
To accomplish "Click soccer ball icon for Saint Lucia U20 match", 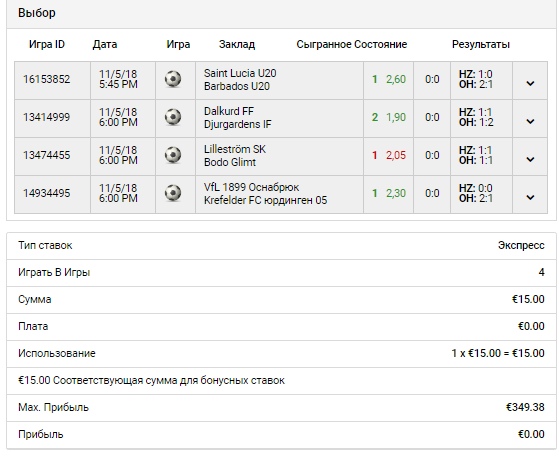I will pos(173,79).
